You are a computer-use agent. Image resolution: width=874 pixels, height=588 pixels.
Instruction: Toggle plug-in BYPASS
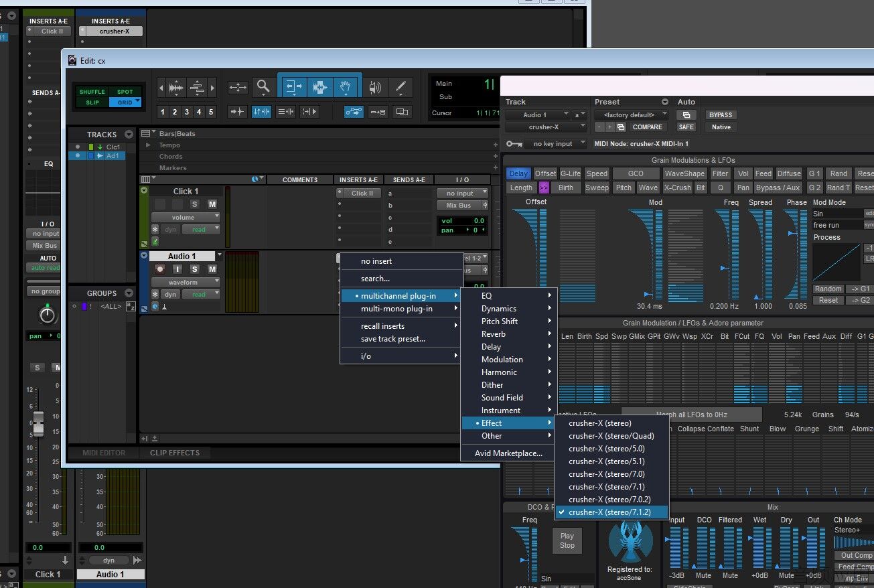[721, 115]
